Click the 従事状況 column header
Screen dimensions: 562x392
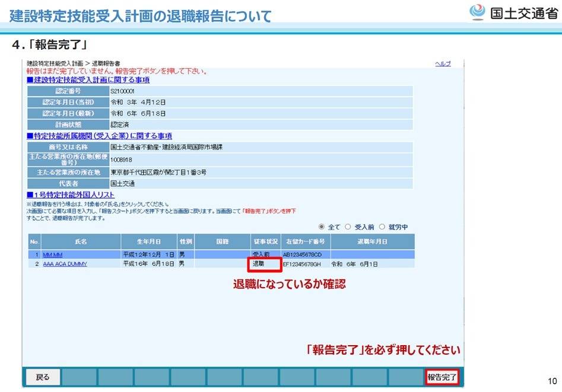[x=265, y=242]
